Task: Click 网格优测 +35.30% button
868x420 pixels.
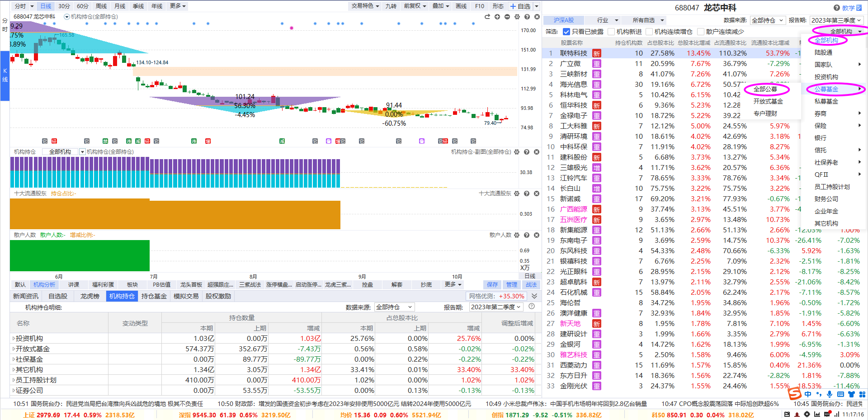Action: click(496, 296)
